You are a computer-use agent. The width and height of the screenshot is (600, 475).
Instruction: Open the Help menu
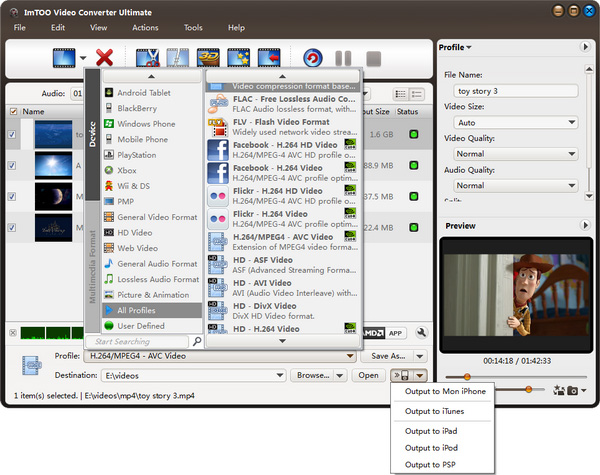236,28
